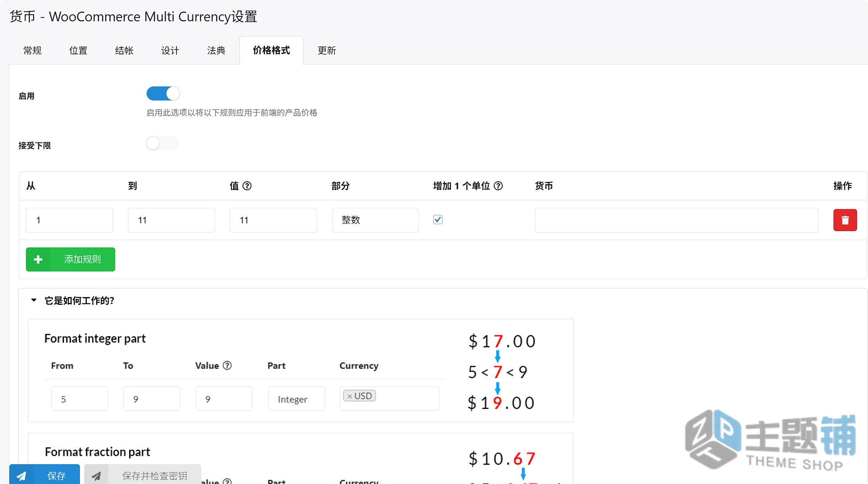This screenshot has width=868, height=484.
Task: Open the 设计 tab
Action: pos(170,50)
